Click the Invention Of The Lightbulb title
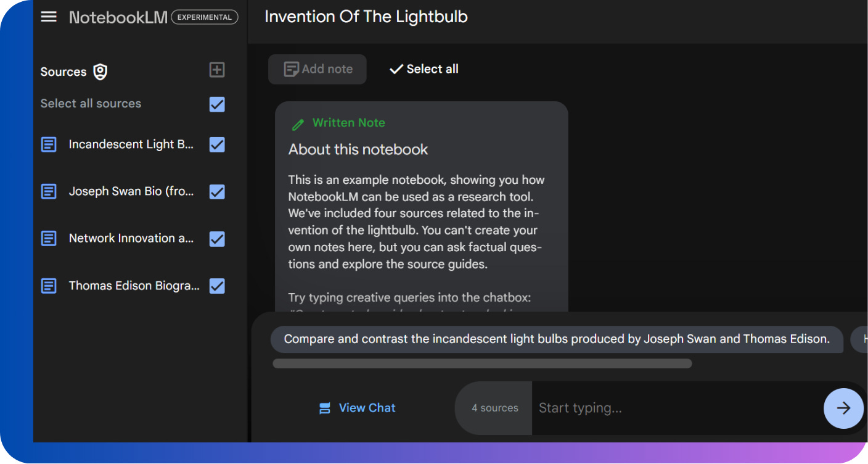 coord(366,17)
